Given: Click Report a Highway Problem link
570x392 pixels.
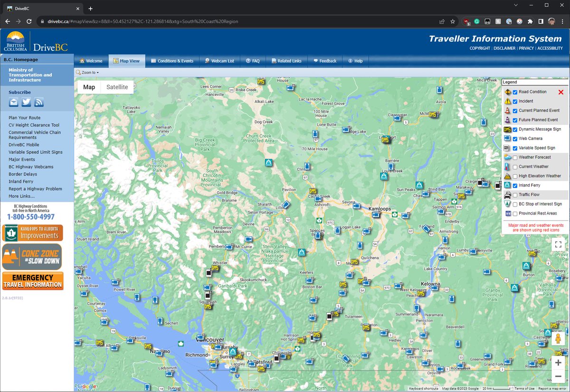Looking at the screenshot, I should [x=35, y=189].
